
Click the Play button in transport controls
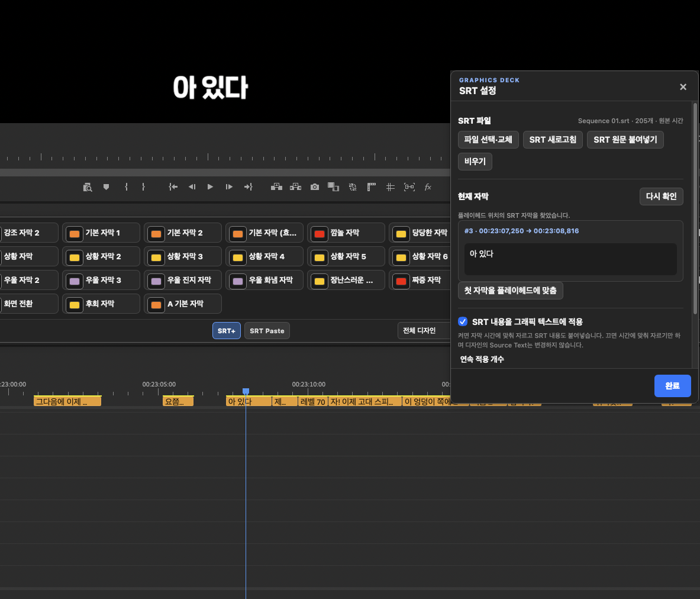click(210, 186)
